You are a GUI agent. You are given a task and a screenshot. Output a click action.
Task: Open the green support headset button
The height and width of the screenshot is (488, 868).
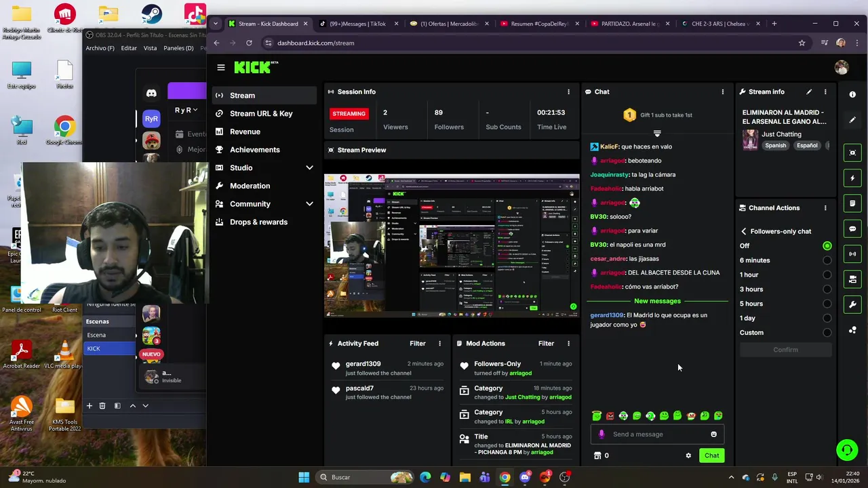tap(846, 449)
